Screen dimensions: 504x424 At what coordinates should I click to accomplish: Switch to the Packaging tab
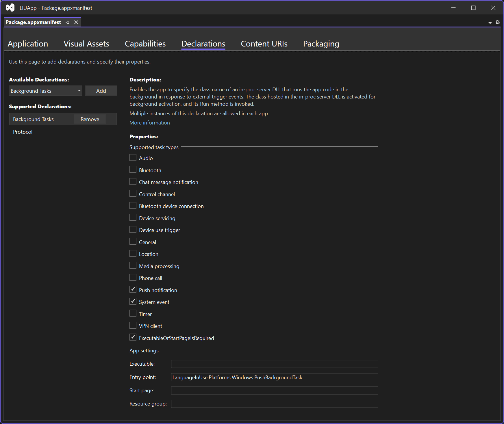pos(321,44)
